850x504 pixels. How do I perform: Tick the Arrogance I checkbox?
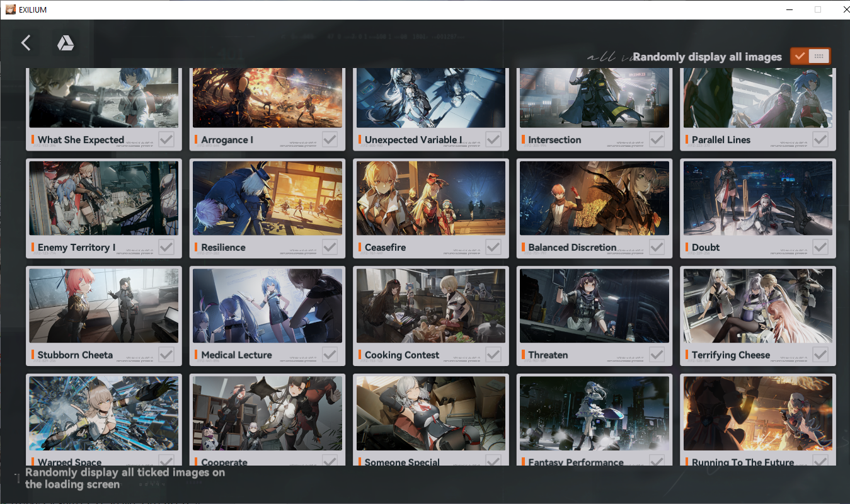tap(330, 139)
